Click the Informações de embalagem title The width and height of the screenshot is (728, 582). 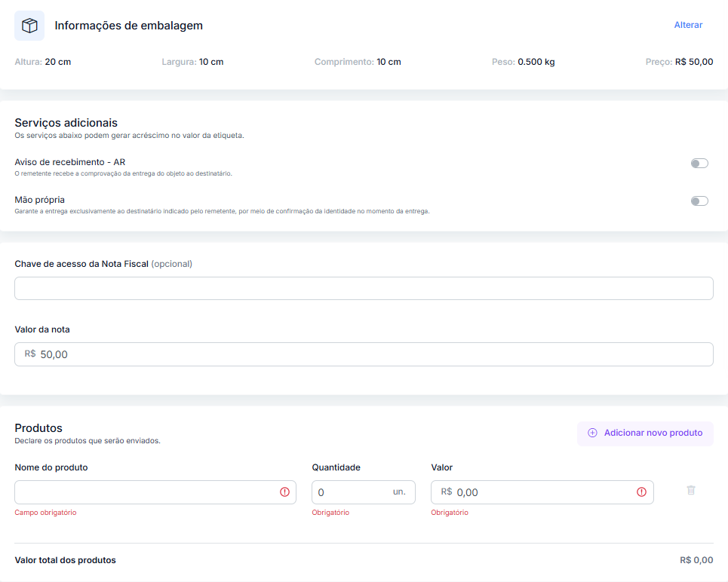[x=128, y=26]
